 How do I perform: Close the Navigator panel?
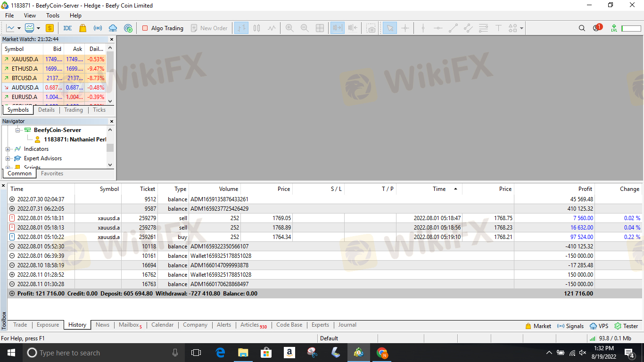pos(112,122)
